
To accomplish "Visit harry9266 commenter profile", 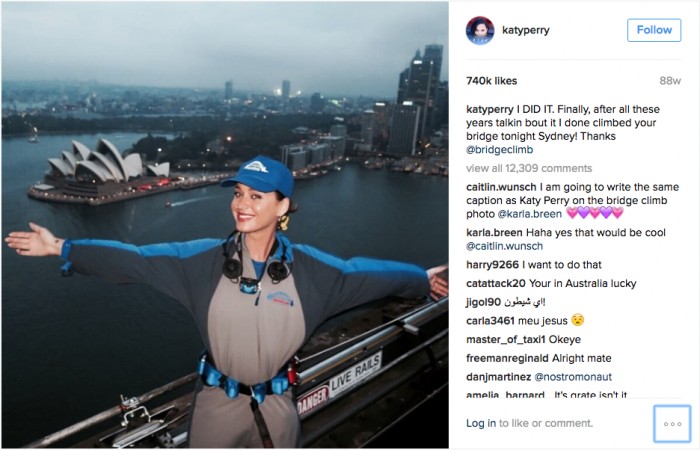I will click(x=492, y=265).
